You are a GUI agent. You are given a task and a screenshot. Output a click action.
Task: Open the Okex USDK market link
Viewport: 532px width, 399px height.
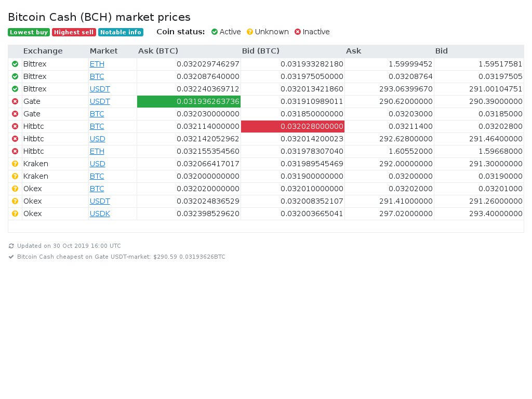[x=100, y=214]
